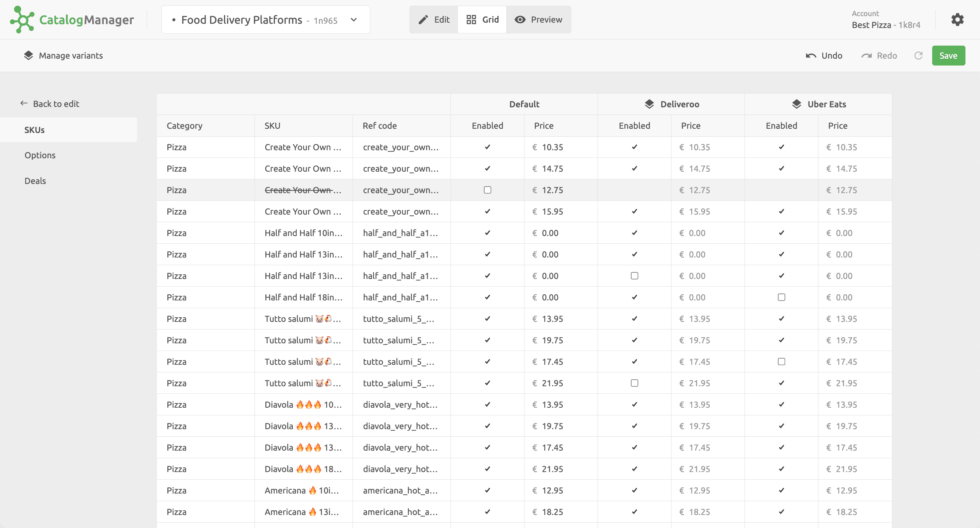Edit the Default price 18.25 for Americana
Viewport: 980px width, 528px height.
(561, 512)
